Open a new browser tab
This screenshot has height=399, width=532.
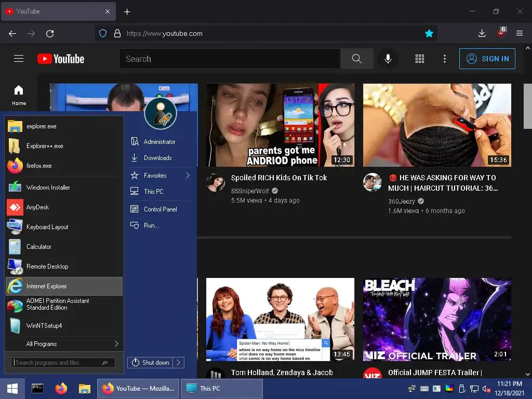point(127,12)
